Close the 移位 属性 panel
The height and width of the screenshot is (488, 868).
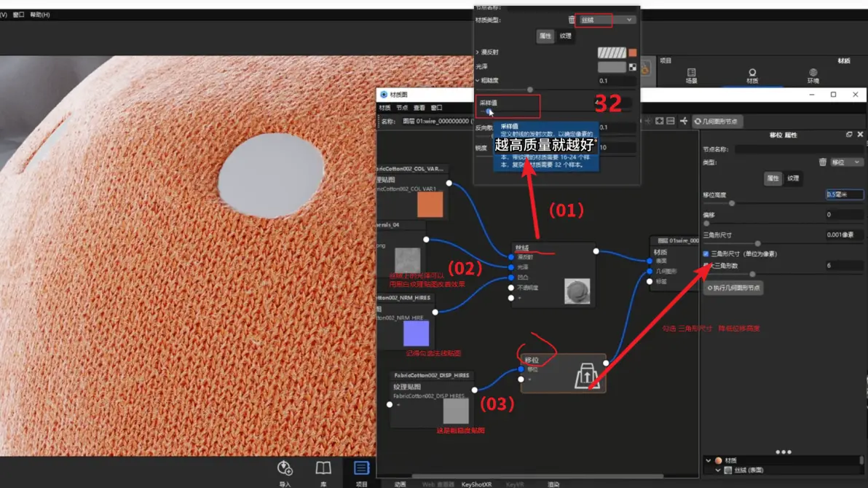tap(860, 135)
